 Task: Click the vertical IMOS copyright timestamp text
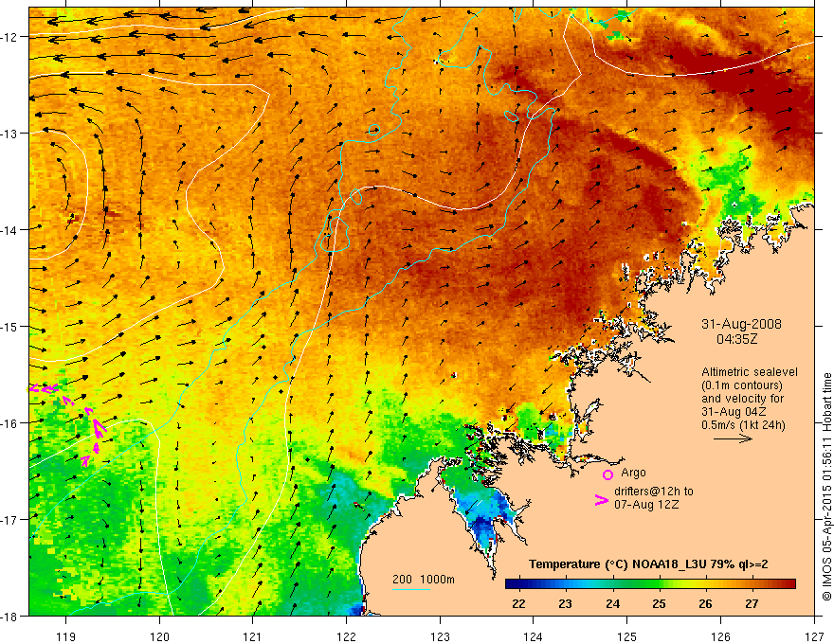[826, 487]
